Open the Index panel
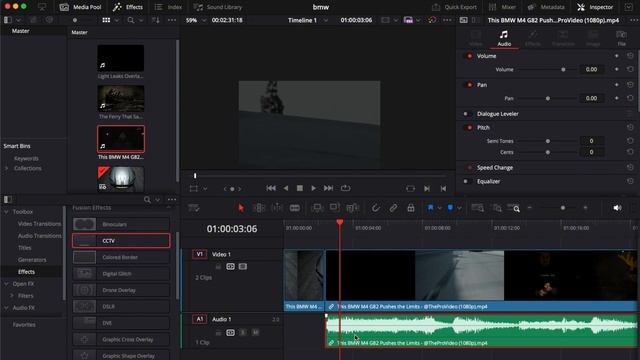The height and width of the screenshot is (360, 640). click(169, 7)
